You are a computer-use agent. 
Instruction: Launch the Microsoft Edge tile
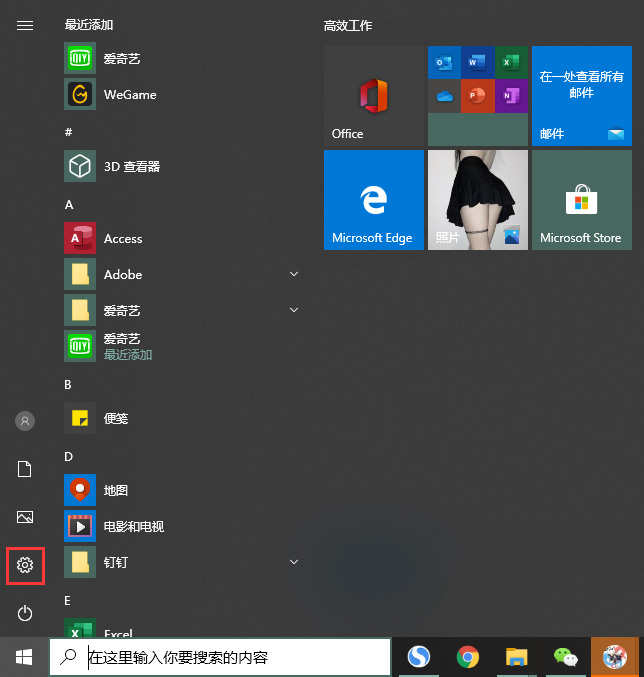tap(374, 200)
